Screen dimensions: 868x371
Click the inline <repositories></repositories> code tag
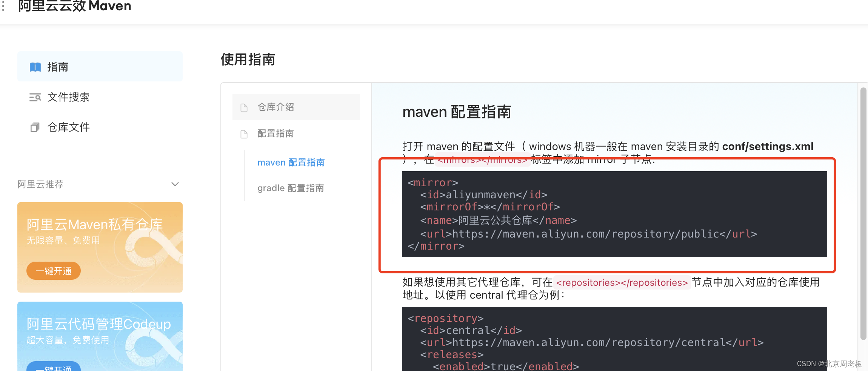tap(622, 282)
